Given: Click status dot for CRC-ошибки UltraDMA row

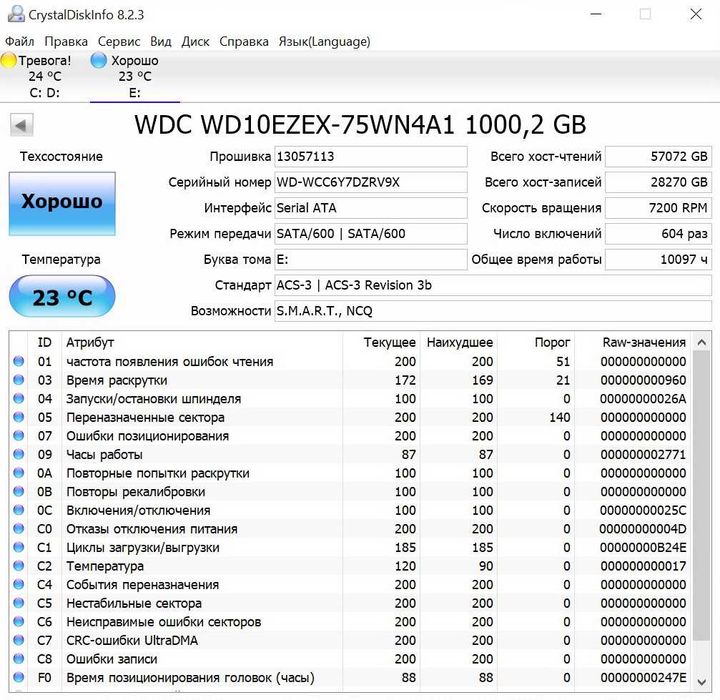Looking at the screenshot, I should 19,640.
